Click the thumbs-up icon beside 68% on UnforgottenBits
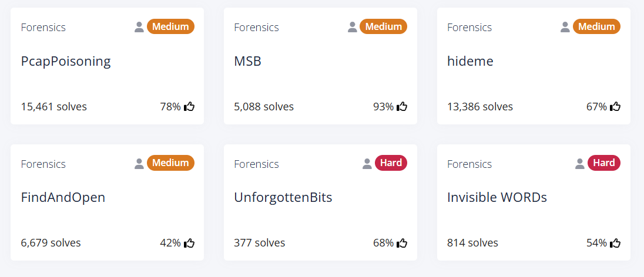The image size is (644, 277). (402, 243)
